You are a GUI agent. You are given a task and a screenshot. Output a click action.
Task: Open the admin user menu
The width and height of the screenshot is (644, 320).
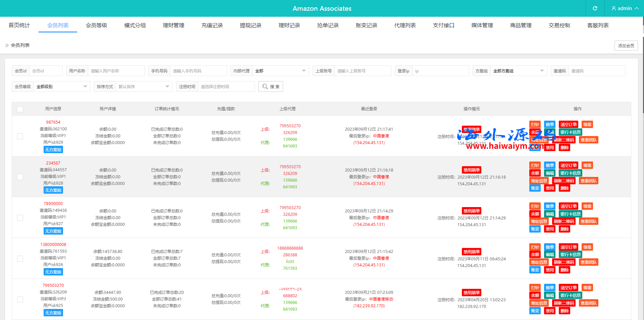(625, 8)
